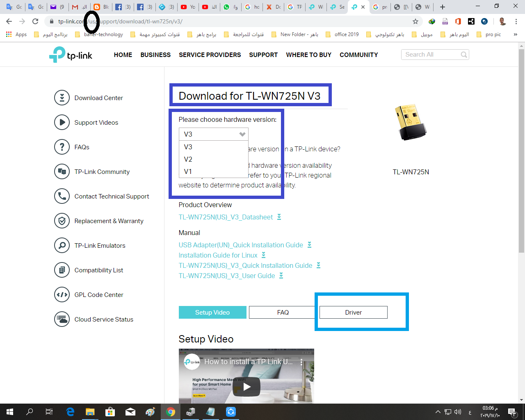The image size is (525, 420).
Task: Open Microsoft Edge from taskbar
Action: click(70, 412)
